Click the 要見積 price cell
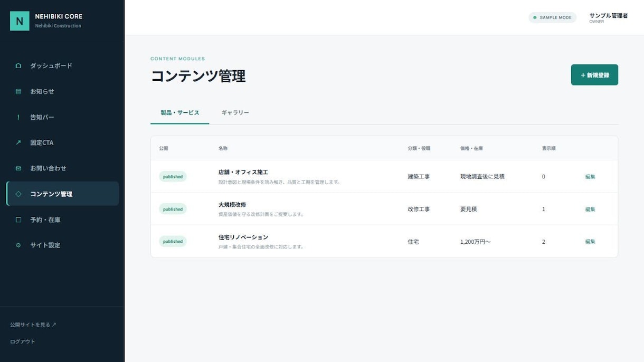The width and height of the screenshot is (644, 362). tap(469, 209)
